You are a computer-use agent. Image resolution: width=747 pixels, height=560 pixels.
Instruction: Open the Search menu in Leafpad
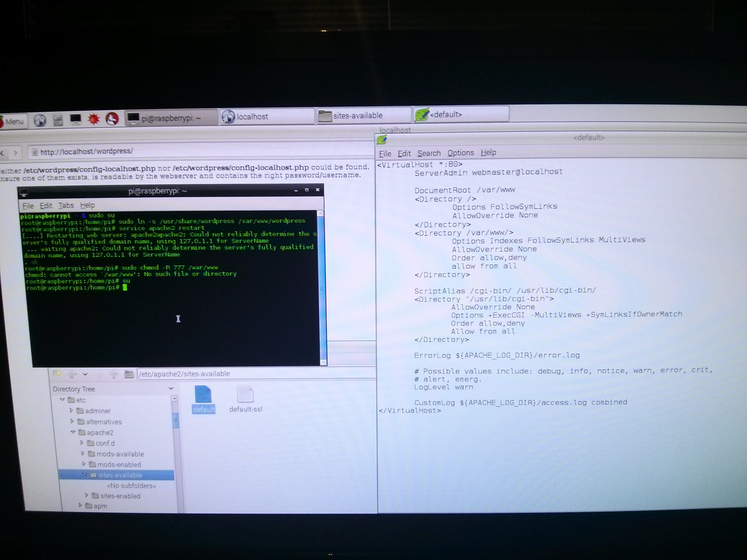click(429, 153)
